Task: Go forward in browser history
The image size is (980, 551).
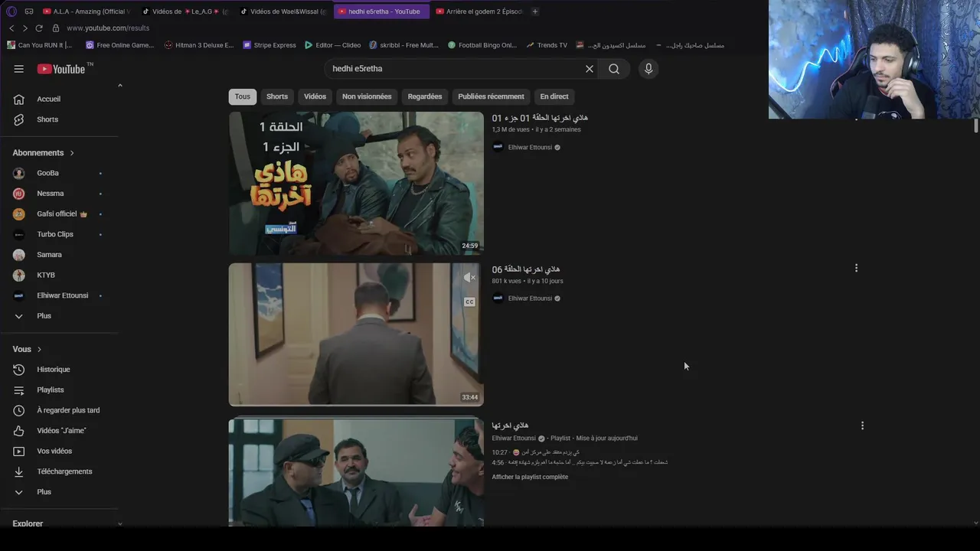Action: point(25,28)
